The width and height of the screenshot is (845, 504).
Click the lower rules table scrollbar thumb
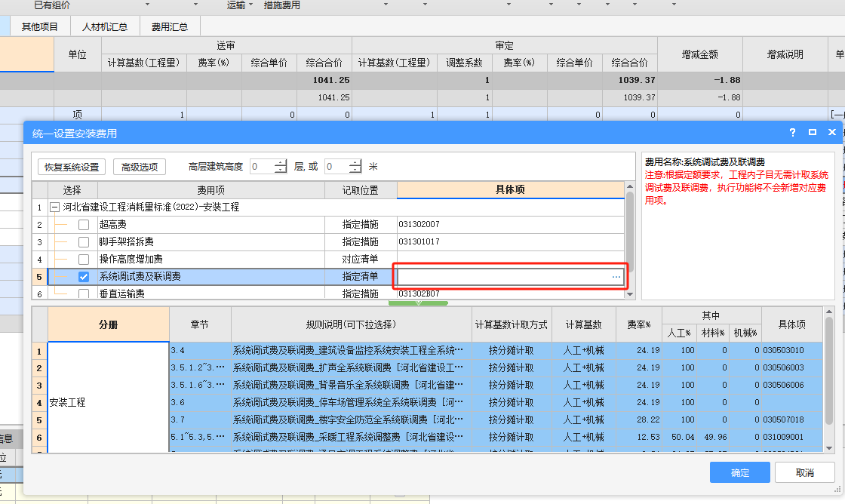829,371
